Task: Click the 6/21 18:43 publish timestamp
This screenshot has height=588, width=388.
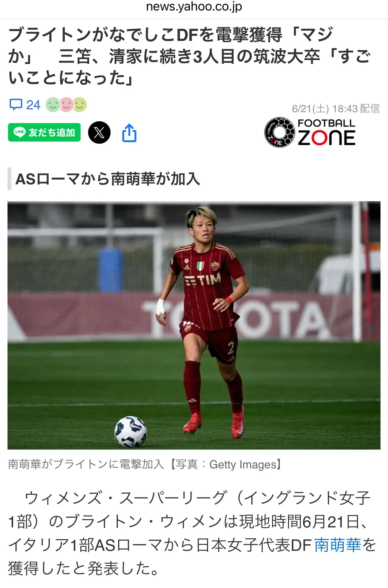Action: coord(336,109)
